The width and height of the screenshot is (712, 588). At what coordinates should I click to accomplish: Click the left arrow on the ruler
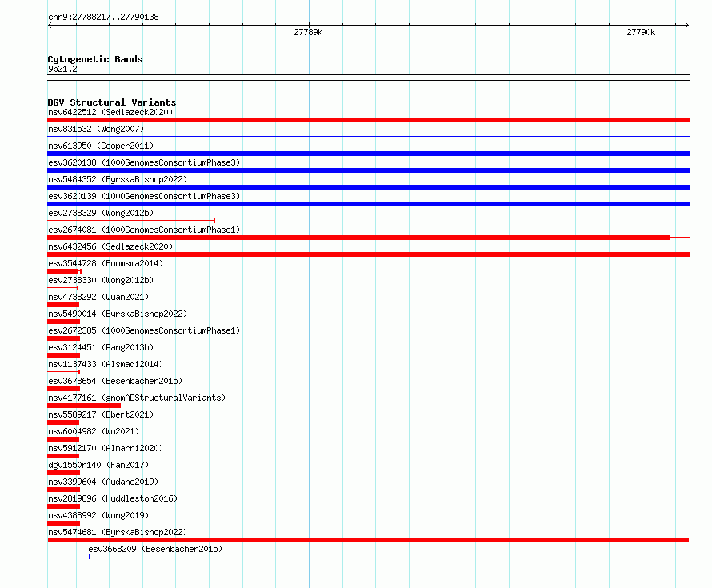(x=50, y=26)
